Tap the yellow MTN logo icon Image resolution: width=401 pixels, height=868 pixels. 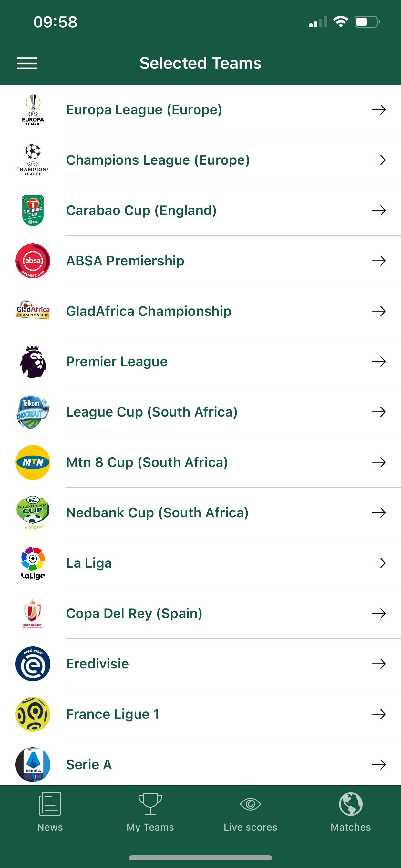coord(33,462)
